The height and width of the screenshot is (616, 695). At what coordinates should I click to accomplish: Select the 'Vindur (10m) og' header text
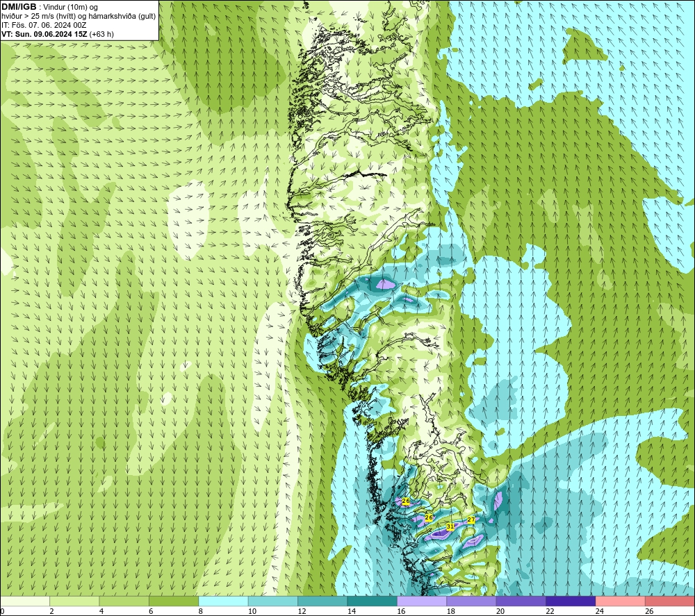(x=70, y=8)
